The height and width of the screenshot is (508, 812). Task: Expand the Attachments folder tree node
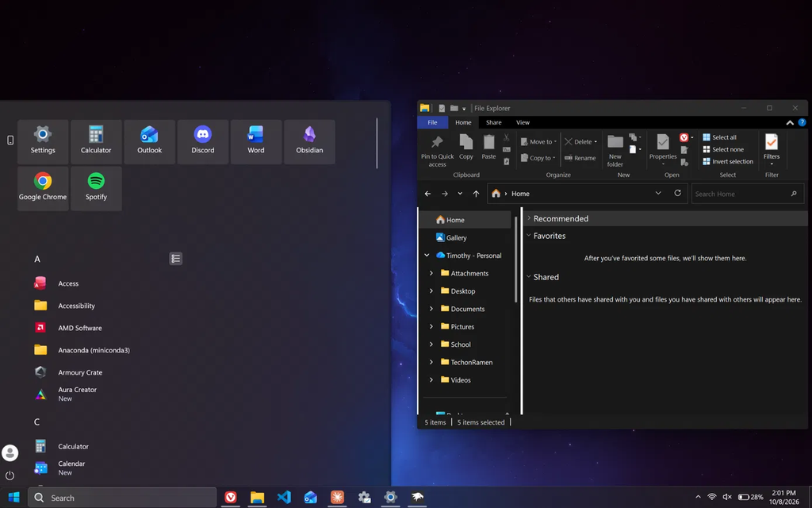(x=431, y=273)
